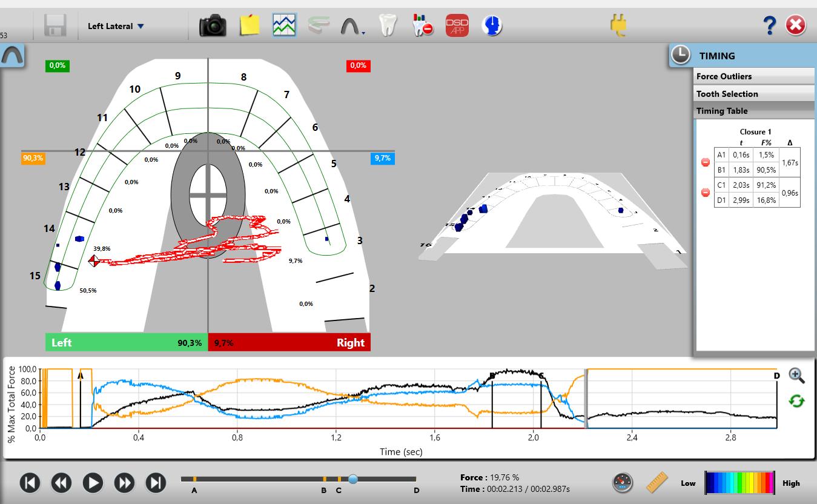Open the Tooth Selection section
This screenshot has width=817, height=504.
click(x=753, y=94)
